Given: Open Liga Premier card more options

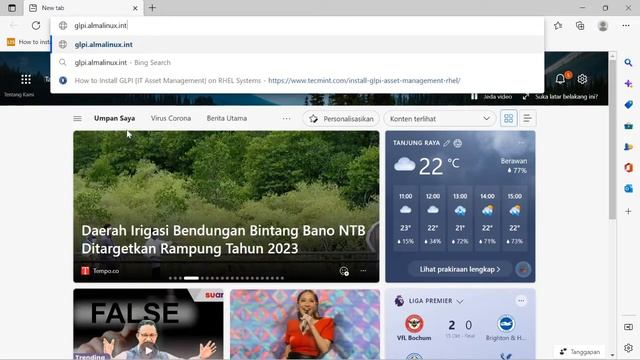Looking at the screenshot, I should (521, 301).
